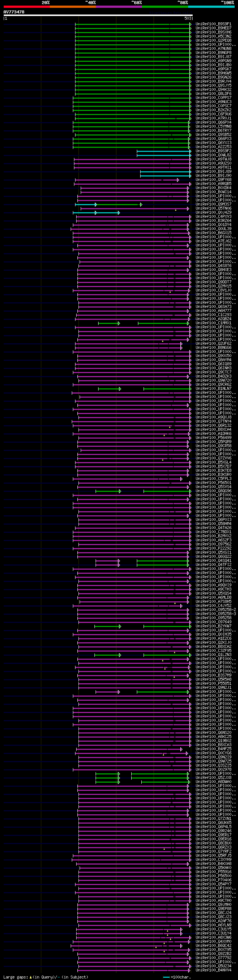Open hit UniRef100_C5FPL3
238x980 pixels.
point(213,479)
